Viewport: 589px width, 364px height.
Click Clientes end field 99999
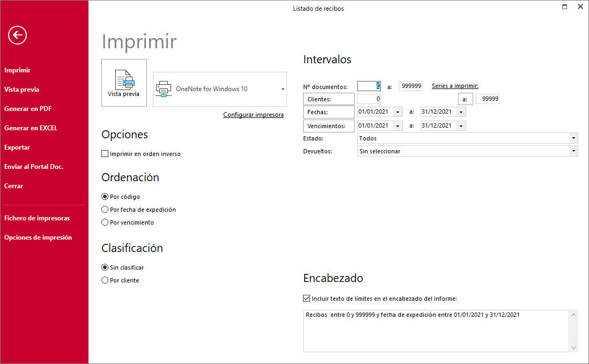[x=488, y=99]
